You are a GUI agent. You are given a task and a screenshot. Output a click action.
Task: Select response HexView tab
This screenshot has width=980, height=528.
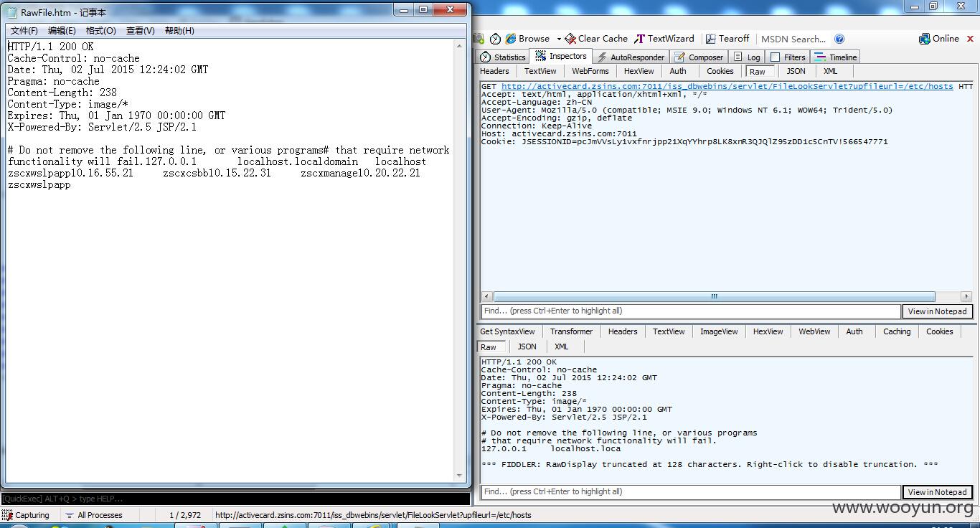pos(768,331)
